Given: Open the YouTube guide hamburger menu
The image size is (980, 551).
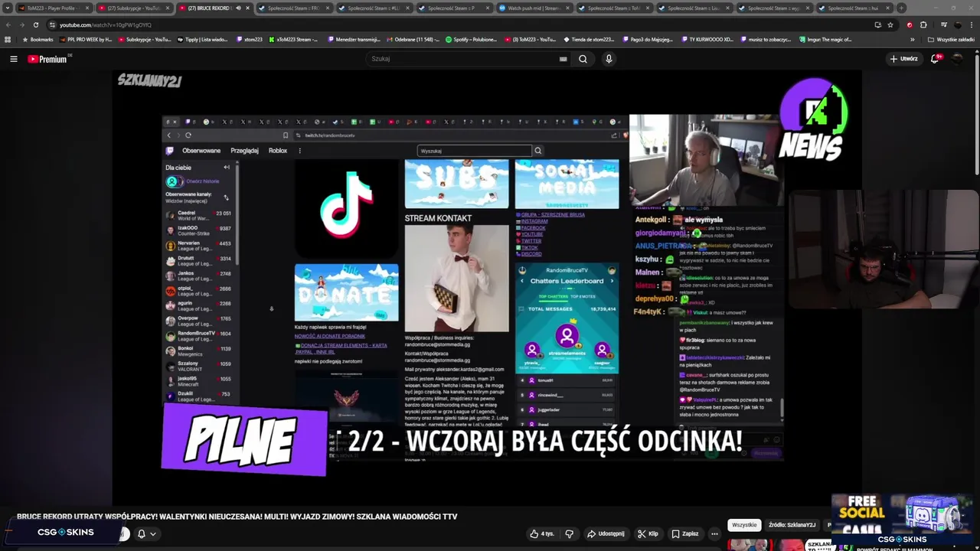Looking at the screenshot, I should [x=13, y=59].
